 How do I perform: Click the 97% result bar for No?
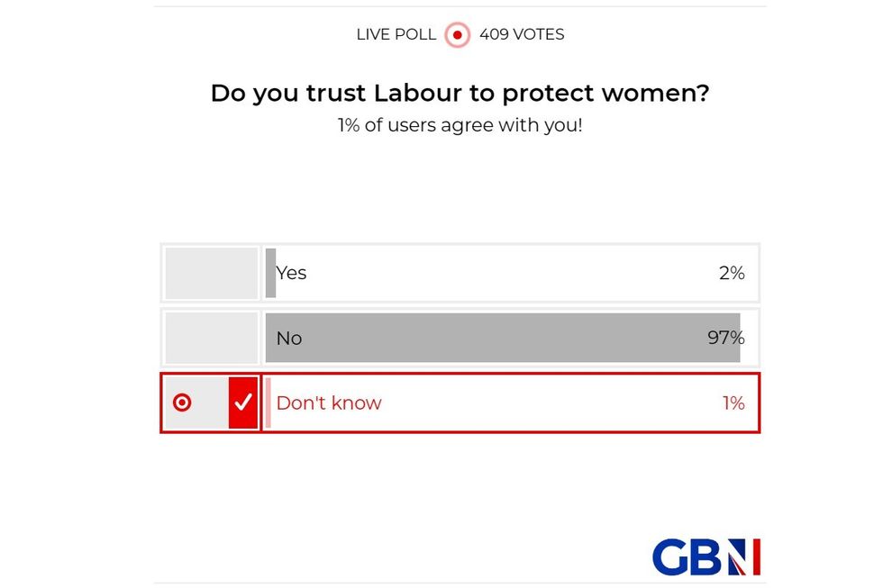point(501,338)
